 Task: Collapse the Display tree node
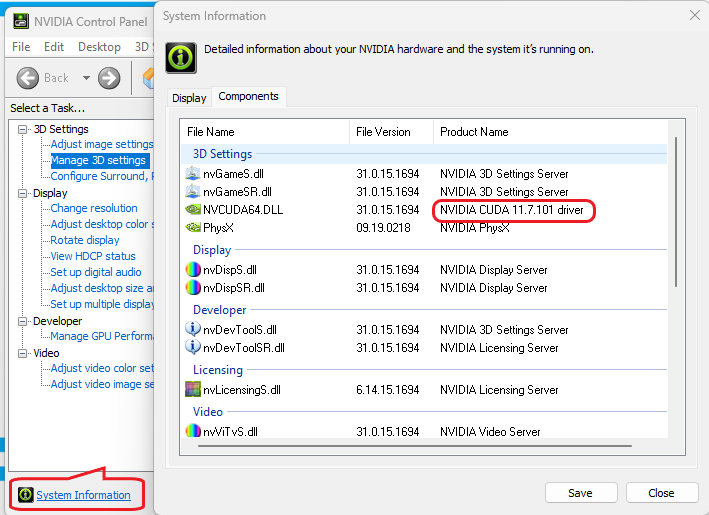click(x=24, y=193)
